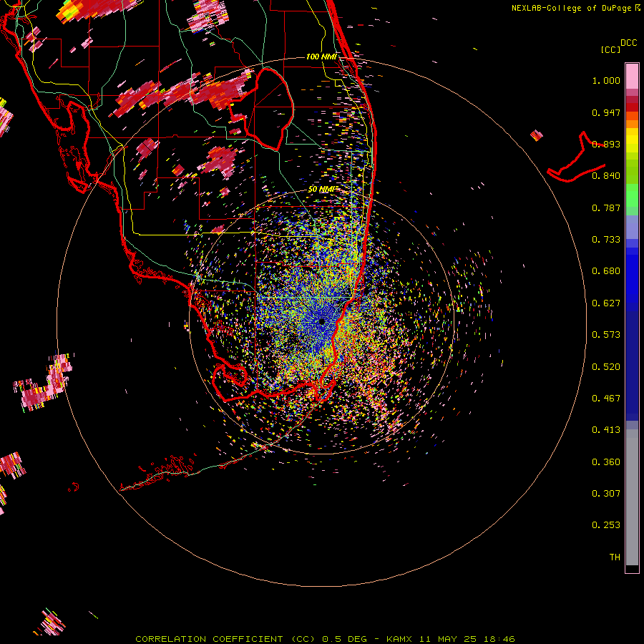Click the 0.307 color scale value
The height and width of the screenshot is (644, 644).
(606, 494)
